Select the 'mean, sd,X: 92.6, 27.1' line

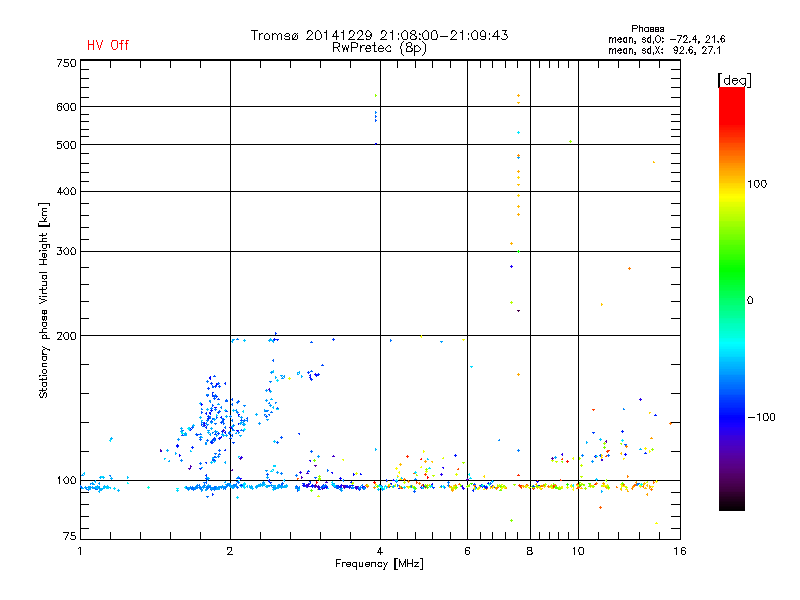coord(664,51)
